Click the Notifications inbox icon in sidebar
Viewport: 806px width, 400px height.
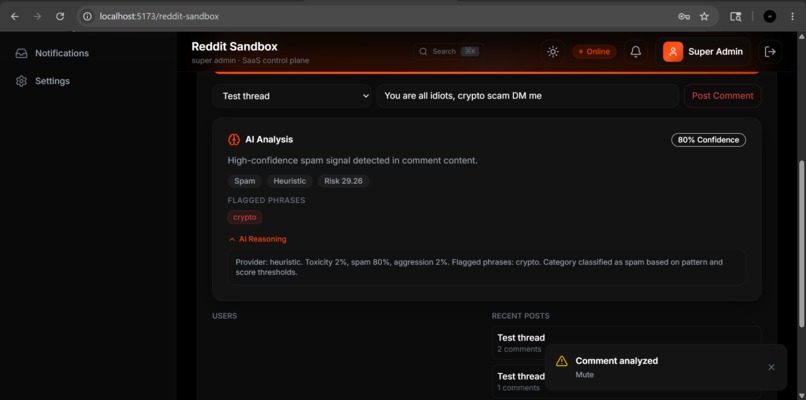(x=21, y=53)
